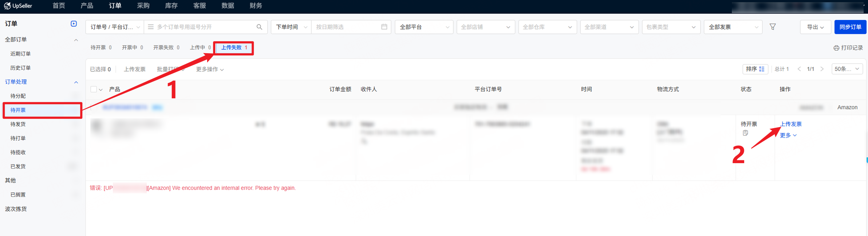Expand the 更多 actions in order row
The width and height of the screenshot is (868, 236).
[x=788, y=135]
